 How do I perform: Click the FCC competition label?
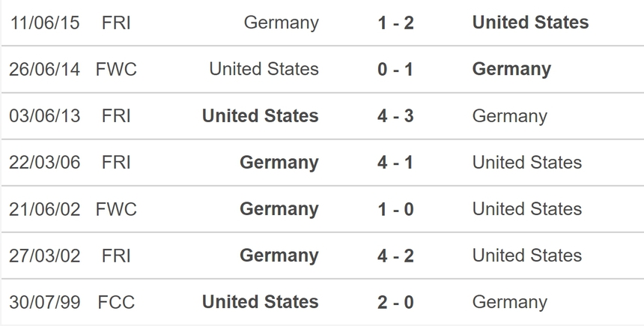[x=116, y=302]
